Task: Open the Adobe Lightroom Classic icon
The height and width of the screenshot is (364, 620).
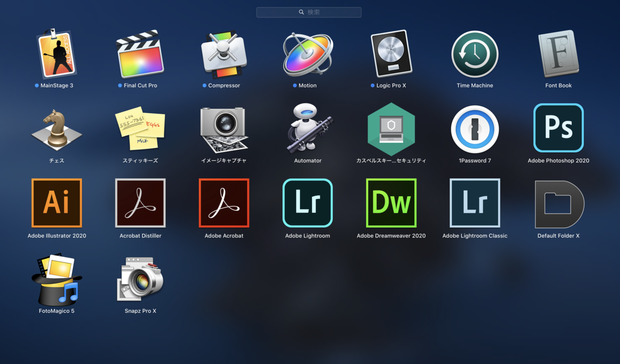Action: [475, 203]
